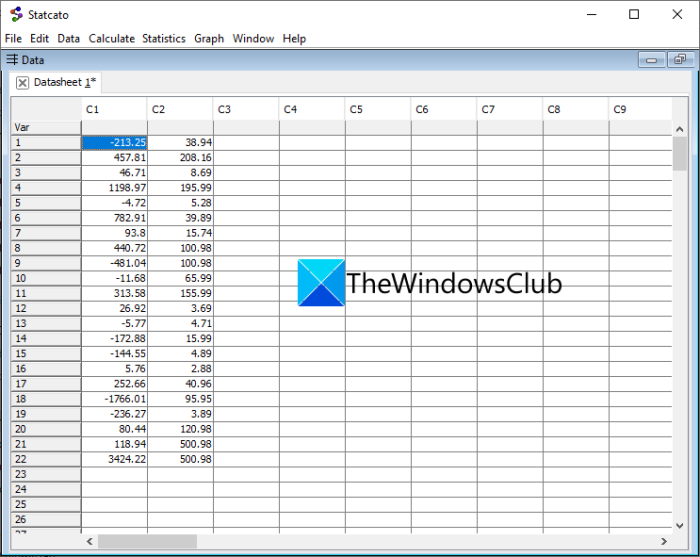Click vertical scrollbar up arrow

pos(679,129)
